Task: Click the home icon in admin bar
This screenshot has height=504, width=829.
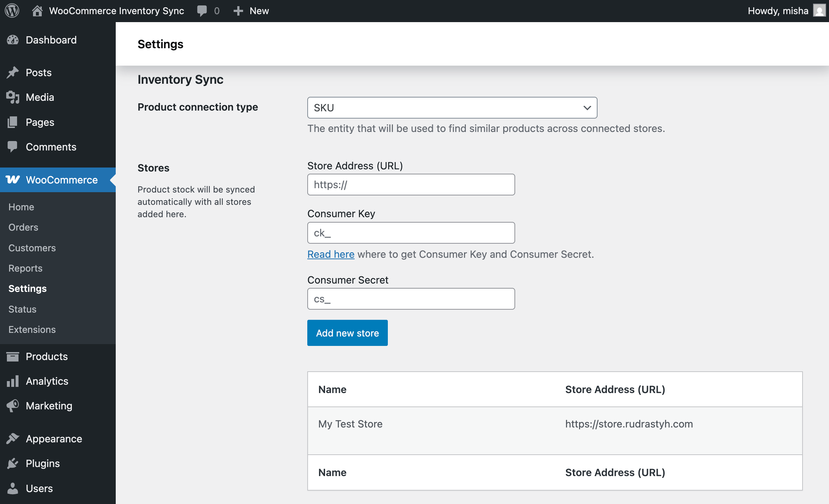Action: tap(37, 11)
